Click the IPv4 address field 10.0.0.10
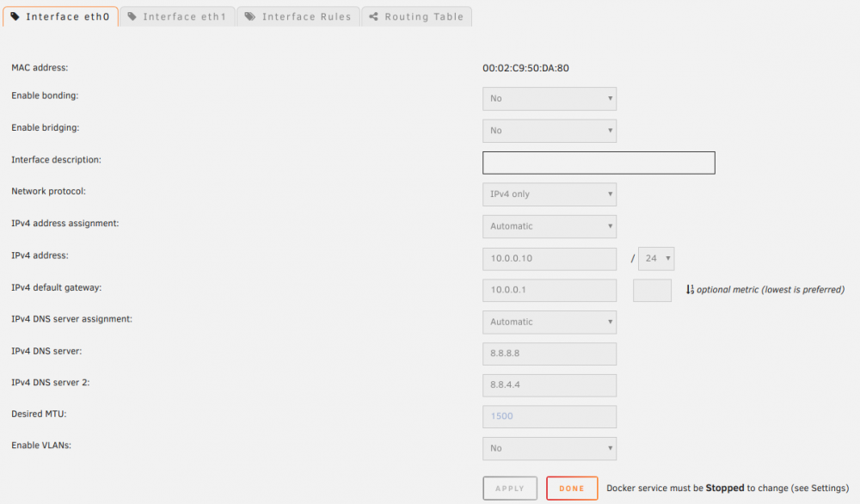 [x=549, y=259]
